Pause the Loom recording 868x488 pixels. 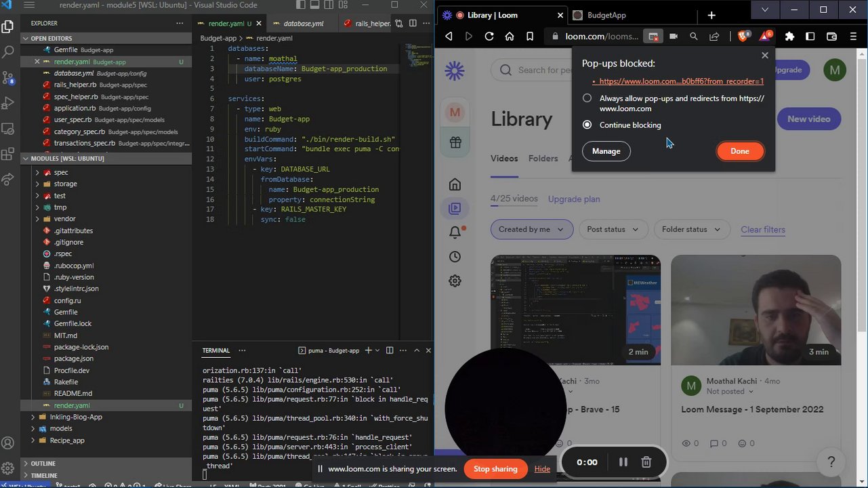click(x=623, y=462)
